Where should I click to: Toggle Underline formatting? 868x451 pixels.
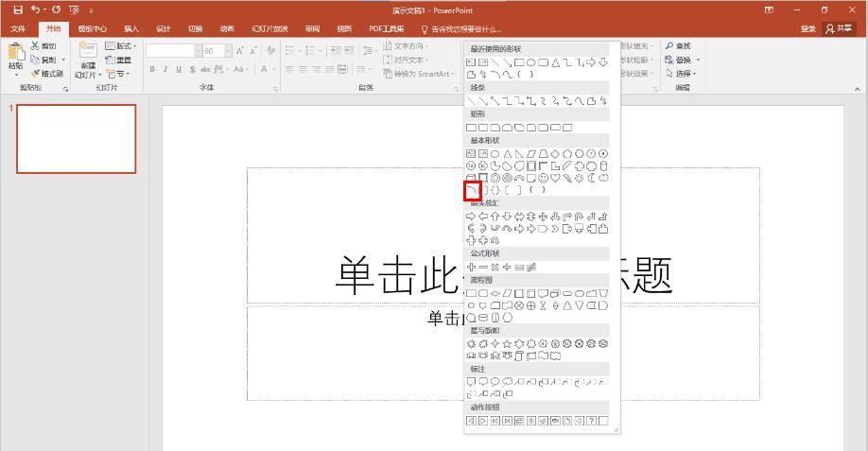click(x=179, y=69)
